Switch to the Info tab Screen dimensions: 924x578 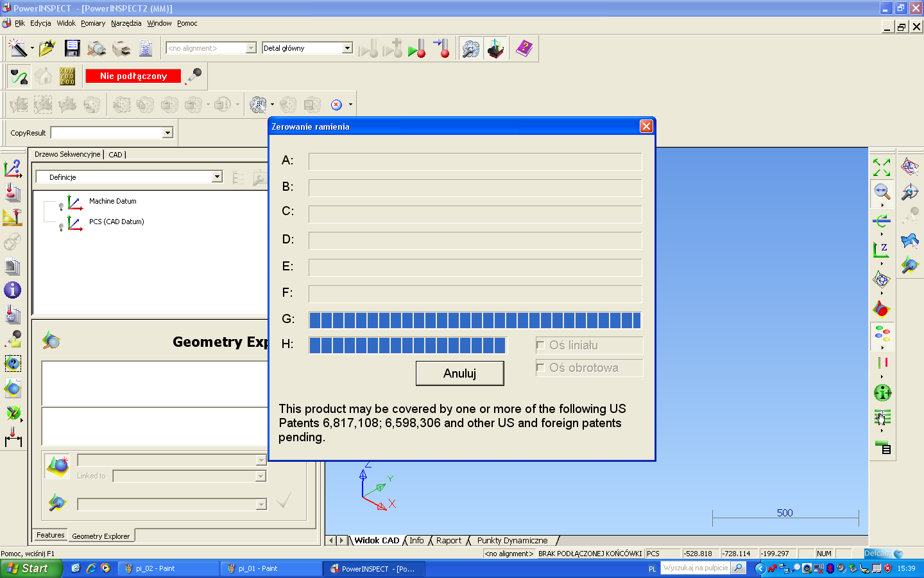(416, 541)
